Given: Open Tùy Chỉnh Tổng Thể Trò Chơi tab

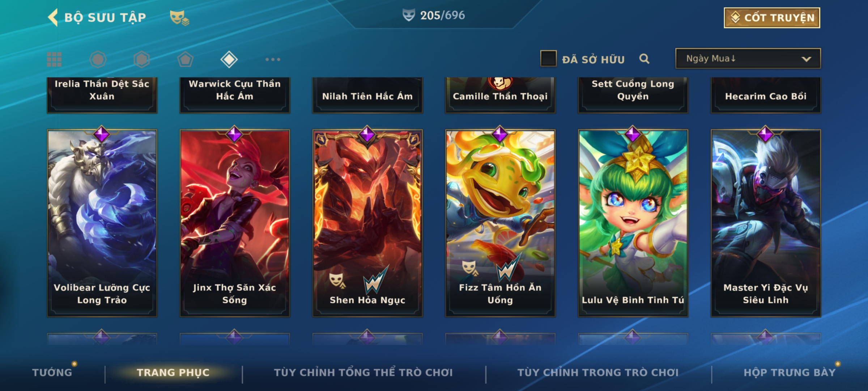Looking at the screenshot, I should pos(363,372).
